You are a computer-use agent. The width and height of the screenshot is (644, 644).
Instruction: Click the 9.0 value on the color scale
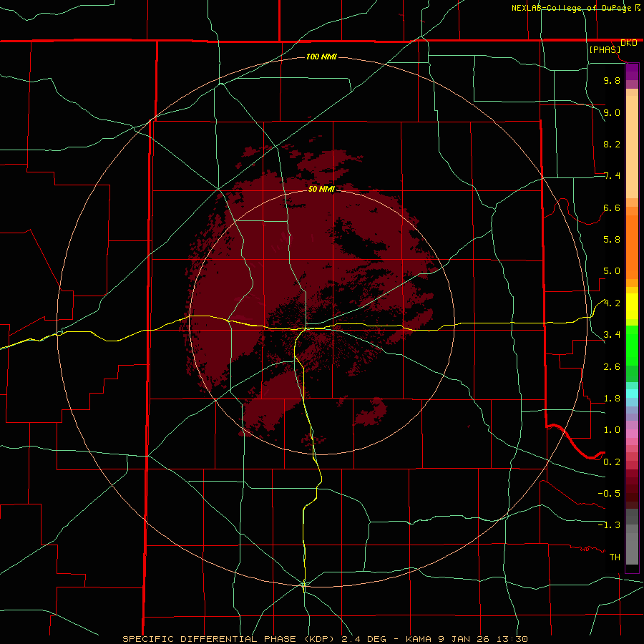coord(612,112)
